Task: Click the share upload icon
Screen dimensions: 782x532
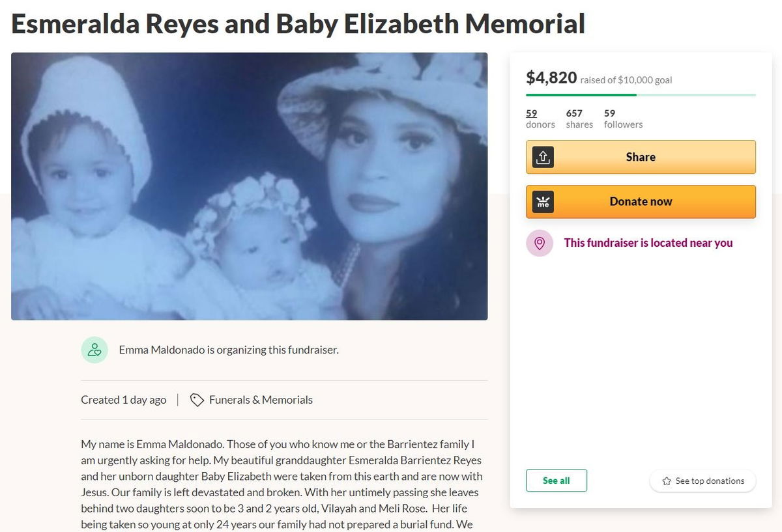Action: pos(543,157)
